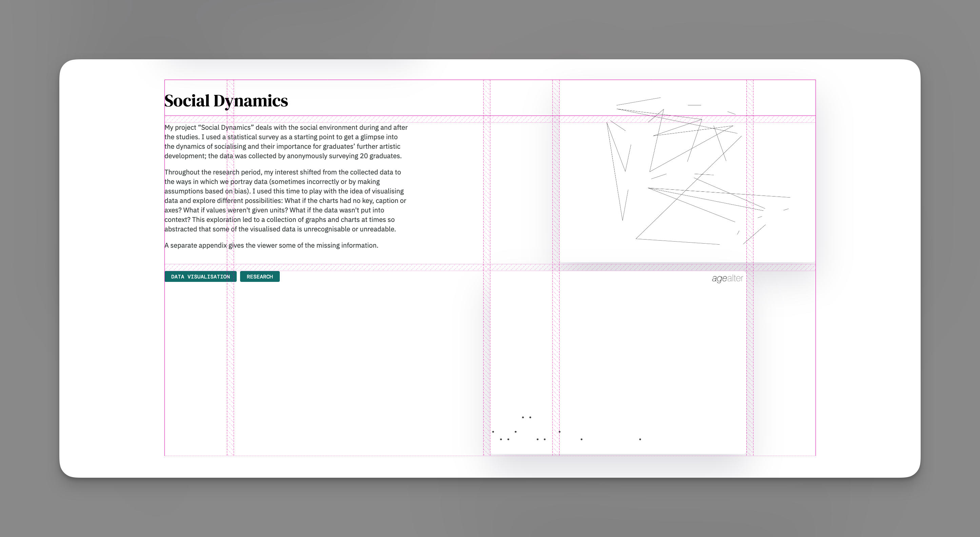Screen dimensions: 980x537
Task: Click the paragraph starting "Throughout the research period"
Action: (x=285, y=200)
